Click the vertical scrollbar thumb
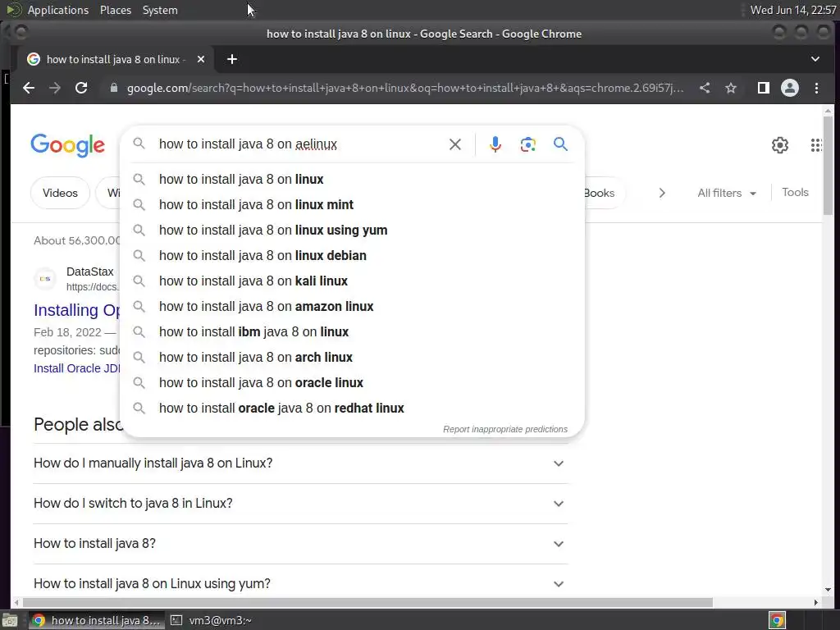This screenshot has height=630, width=840. pyautogui.click(x=828, y=165)
